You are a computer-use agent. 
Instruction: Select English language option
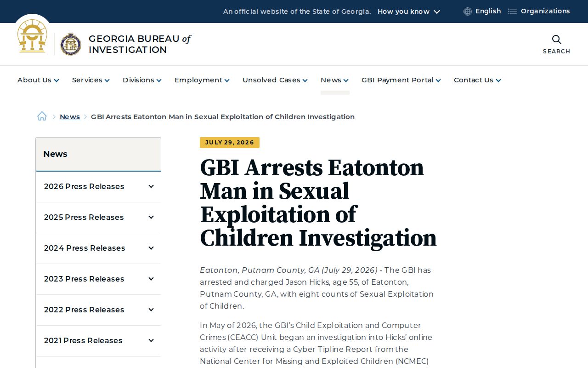(x=488, y=11)
